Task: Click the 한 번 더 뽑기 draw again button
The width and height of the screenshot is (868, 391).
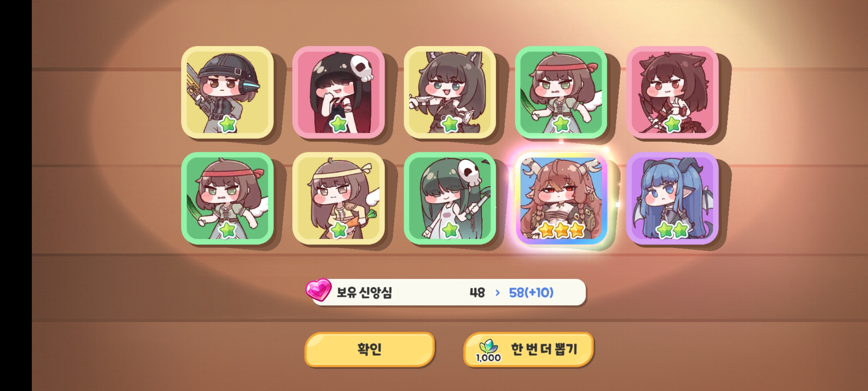Action: pos(528,349)
